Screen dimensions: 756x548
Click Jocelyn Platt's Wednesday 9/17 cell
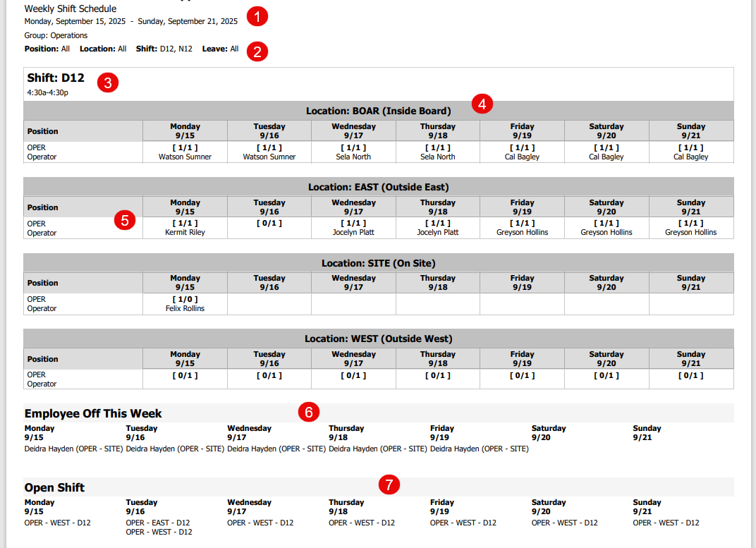pos(353,228)
